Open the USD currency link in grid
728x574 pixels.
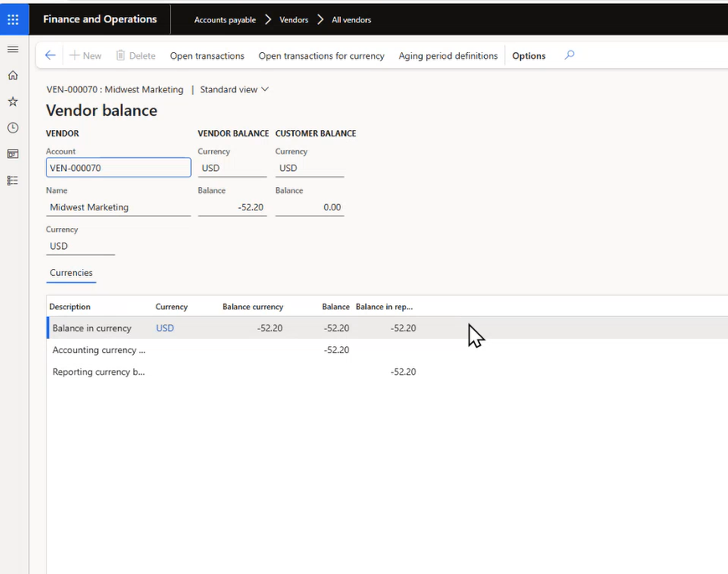165,328
